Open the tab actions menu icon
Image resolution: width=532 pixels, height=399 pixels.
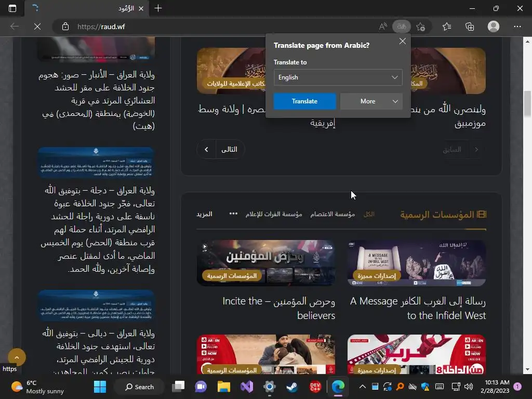click(x=12, y=8)
